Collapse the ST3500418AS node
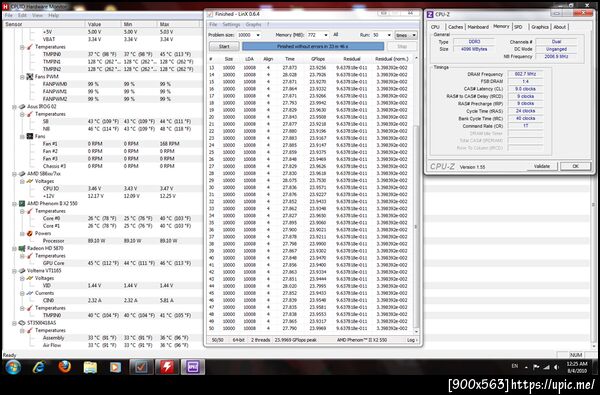Viewport: 600px width, 395px height. tap(15, 323)
